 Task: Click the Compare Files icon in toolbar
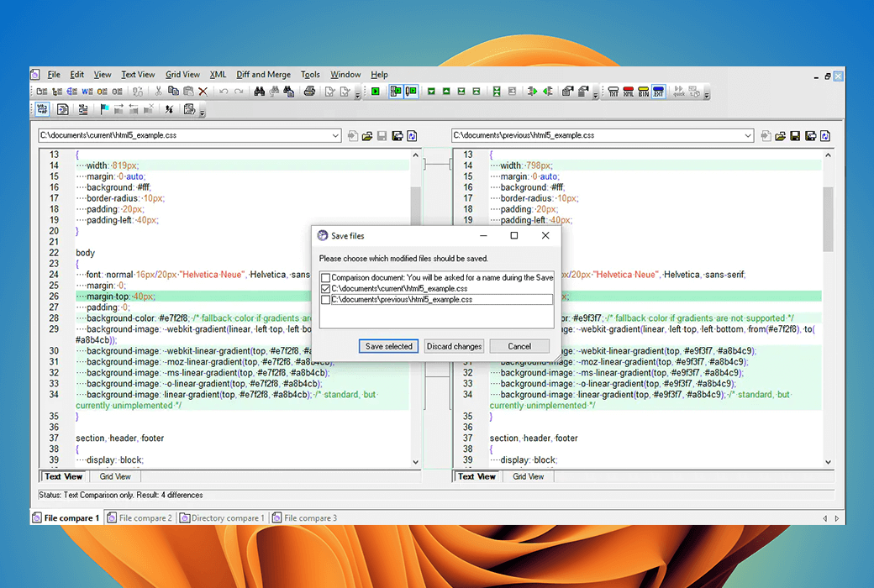[x=42, y=92]
